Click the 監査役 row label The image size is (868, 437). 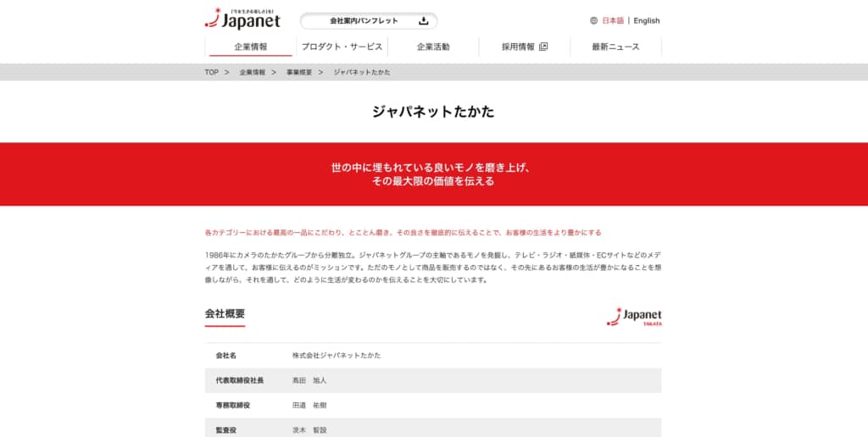pos(225,430)
